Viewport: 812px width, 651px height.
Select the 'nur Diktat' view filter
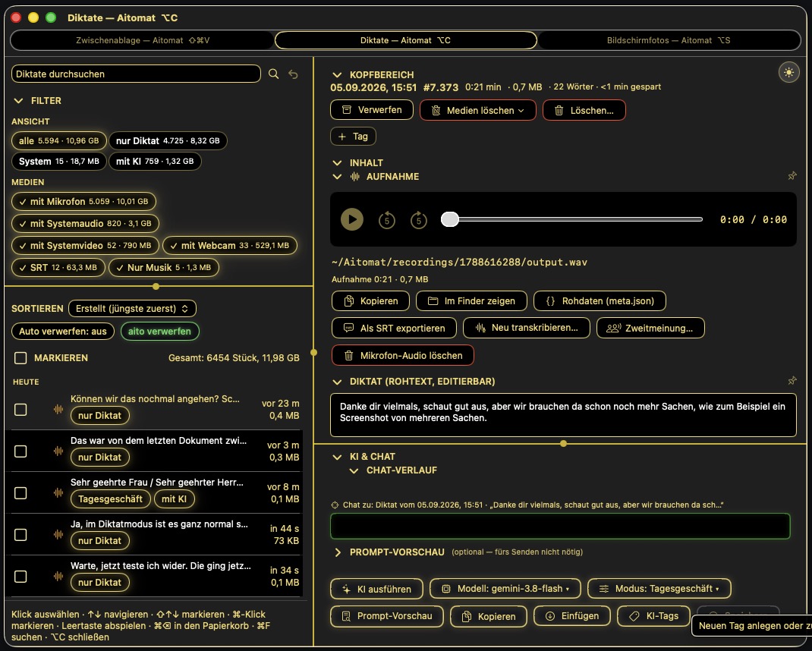coord(168,140)
